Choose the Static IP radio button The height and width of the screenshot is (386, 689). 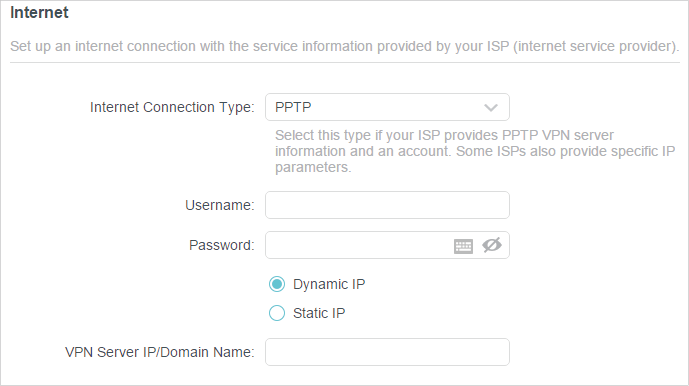pyautogui.click(x=277, y=313)
